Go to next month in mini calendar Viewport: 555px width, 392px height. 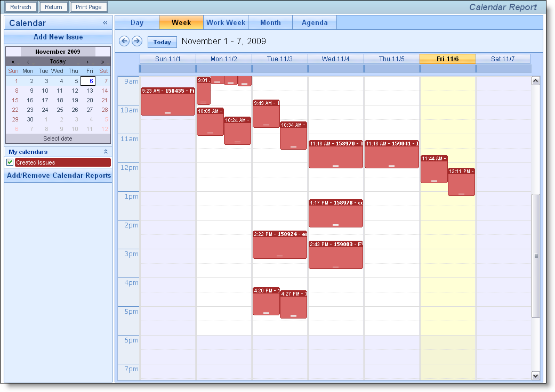(88, 62)
